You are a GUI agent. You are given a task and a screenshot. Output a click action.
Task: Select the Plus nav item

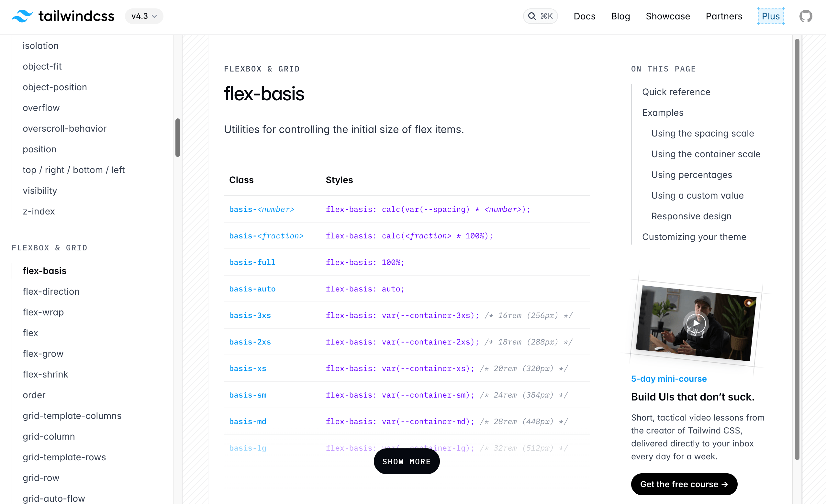pos(771,16)
